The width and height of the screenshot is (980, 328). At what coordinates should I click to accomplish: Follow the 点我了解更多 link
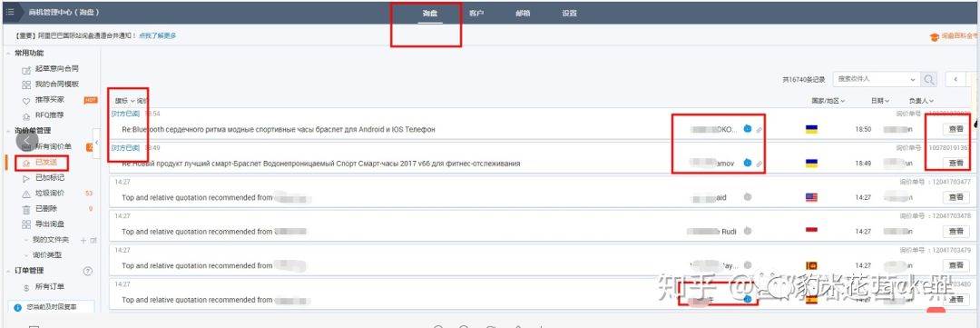158,35
